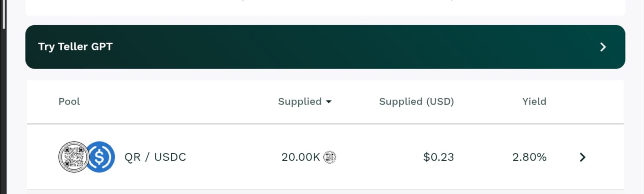The image size is (644, 194).
Task: Click the USDC ticker in pool name
Action: [170, 157]
